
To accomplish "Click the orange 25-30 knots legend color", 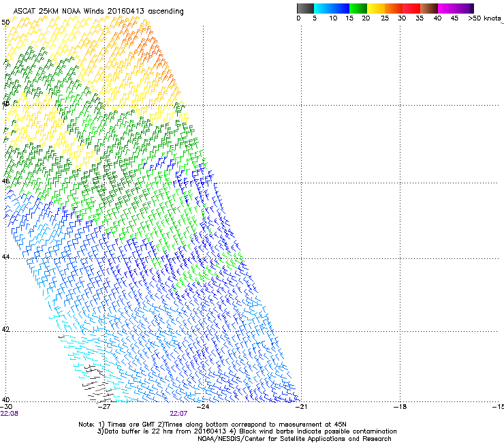I will [394, 8].
